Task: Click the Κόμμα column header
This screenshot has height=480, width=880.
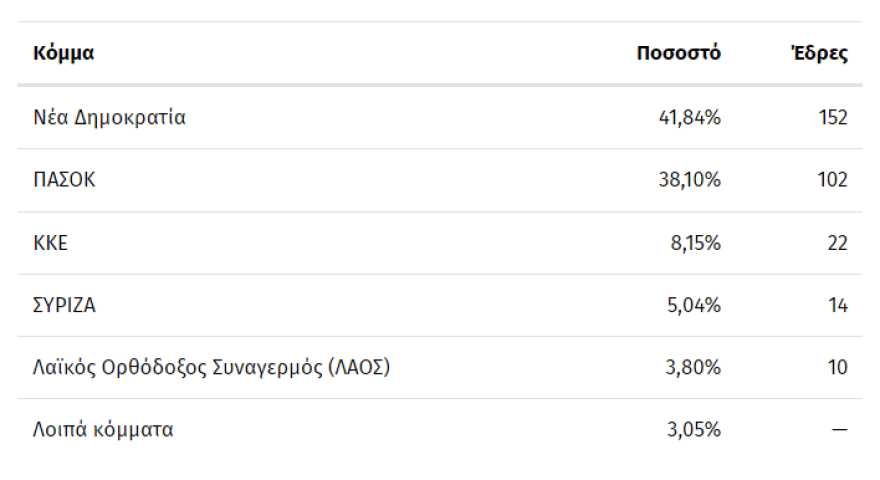Action: click(x=63, y=54)
